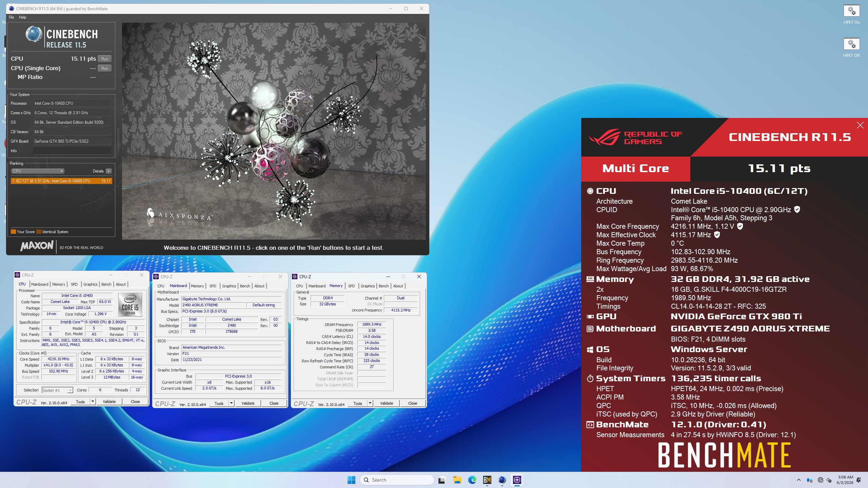Click the Multiplier x41.0 value

tap(58, 365)
